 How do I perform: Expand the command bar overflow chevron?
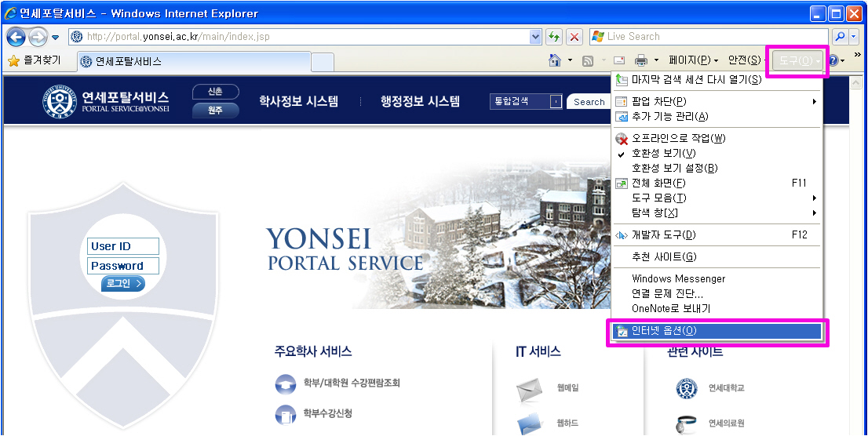pos(858,55)
